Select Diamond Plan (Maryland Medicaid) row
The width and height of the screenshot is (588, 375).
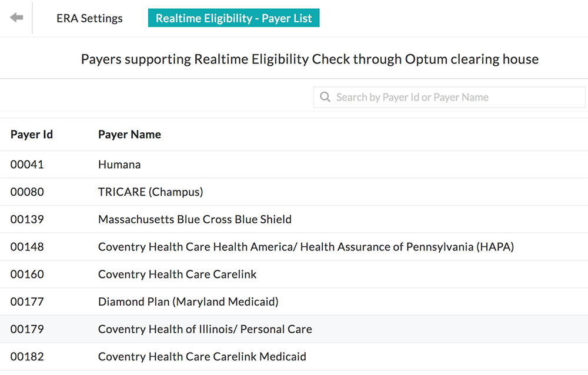(188, 302)
